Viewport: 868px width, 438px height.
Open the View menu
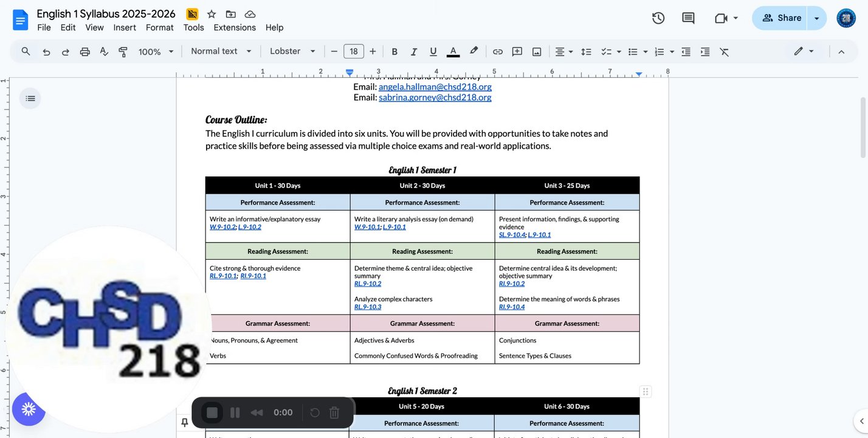coord(94,27)
